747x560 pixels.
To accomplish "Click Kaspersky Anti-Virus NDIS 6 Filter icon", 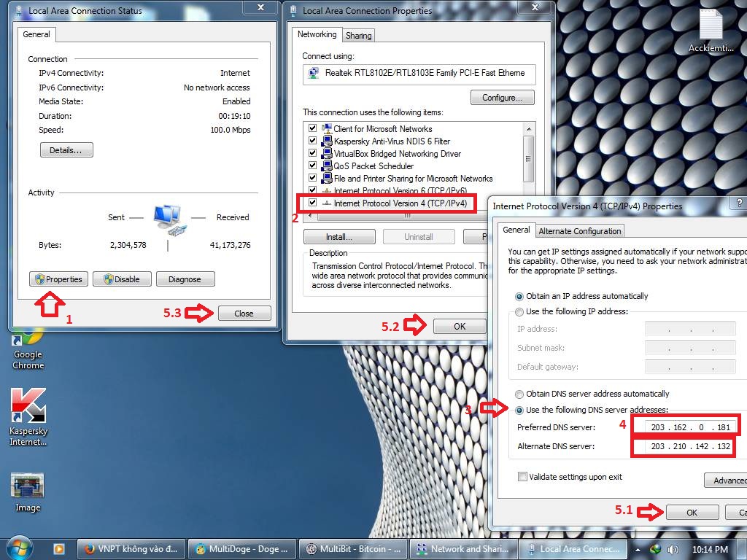I will pyautogui.click(x=327, y=141).
